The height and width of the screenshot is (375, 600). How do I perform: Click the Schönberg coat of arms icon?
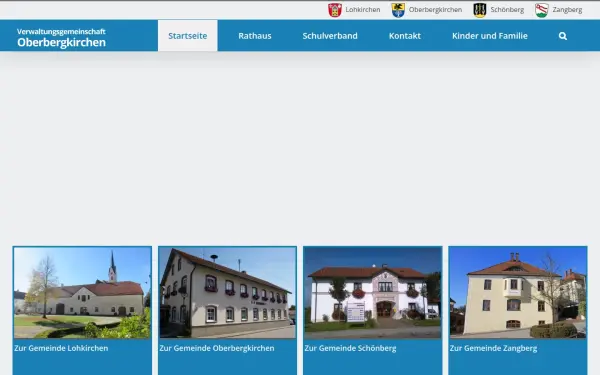tap(479, 10)
